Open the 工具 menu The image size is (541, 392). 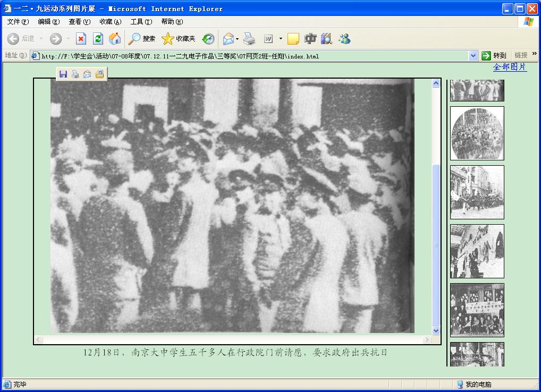[x=141, y=22]
